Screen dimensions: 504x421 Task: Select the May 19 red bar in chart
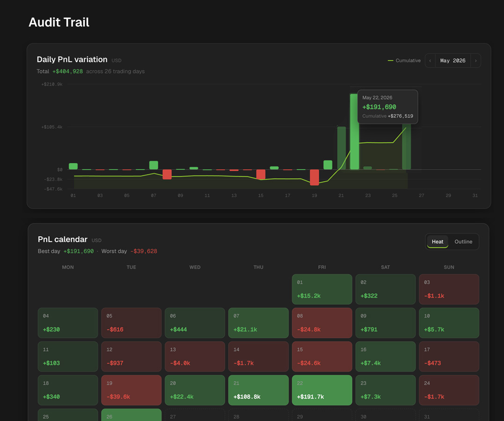tap(314, 177)
